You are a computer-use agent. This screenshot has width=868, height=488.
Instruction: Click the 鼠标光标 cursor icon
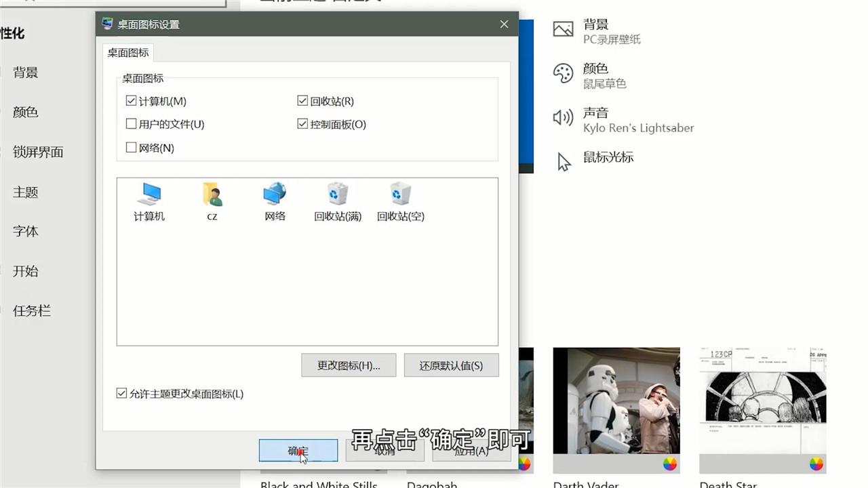pyautogui.click(x=563, y=161)
